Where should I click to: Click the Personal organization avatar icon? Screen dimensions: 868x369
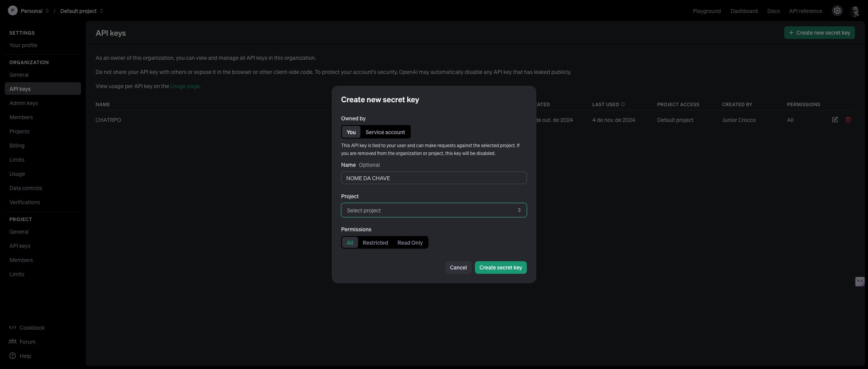pyautogui.click(x=13, y=11)
